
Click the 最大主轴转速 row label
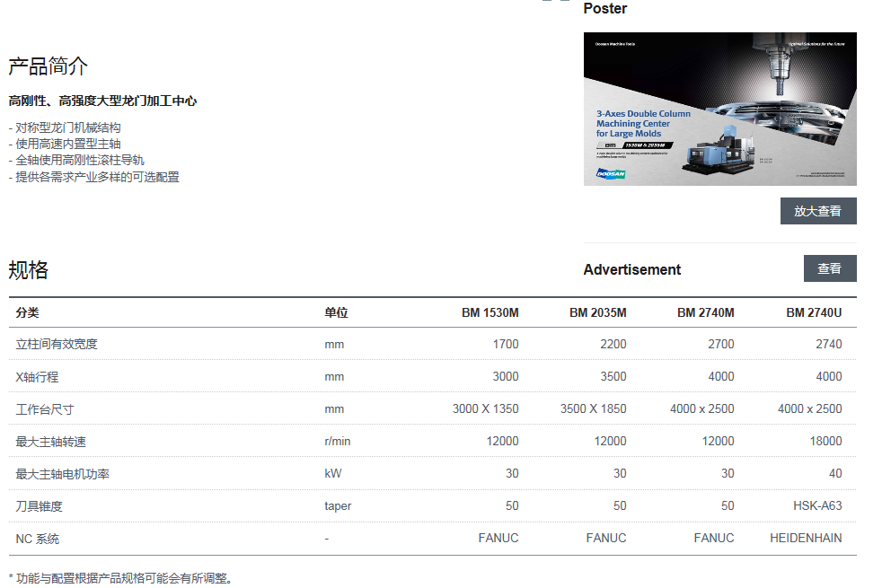click(x=51, y=441)
